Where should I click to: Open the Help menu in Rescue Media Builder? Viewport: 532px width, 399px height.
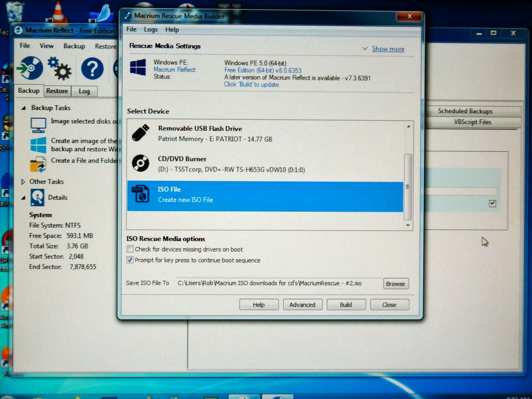[172, 30]
